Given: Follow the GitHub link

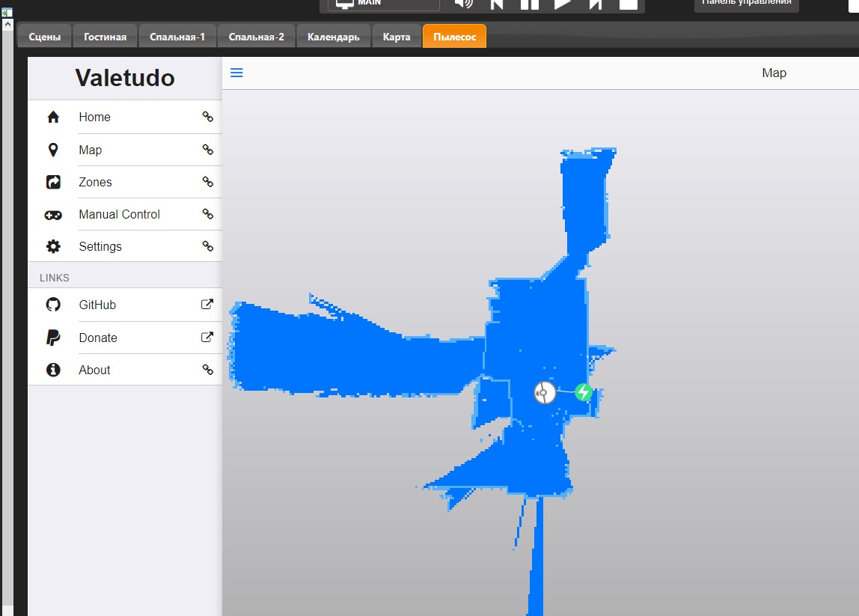Looking at the screenshot, I should (x=125, y=305).
